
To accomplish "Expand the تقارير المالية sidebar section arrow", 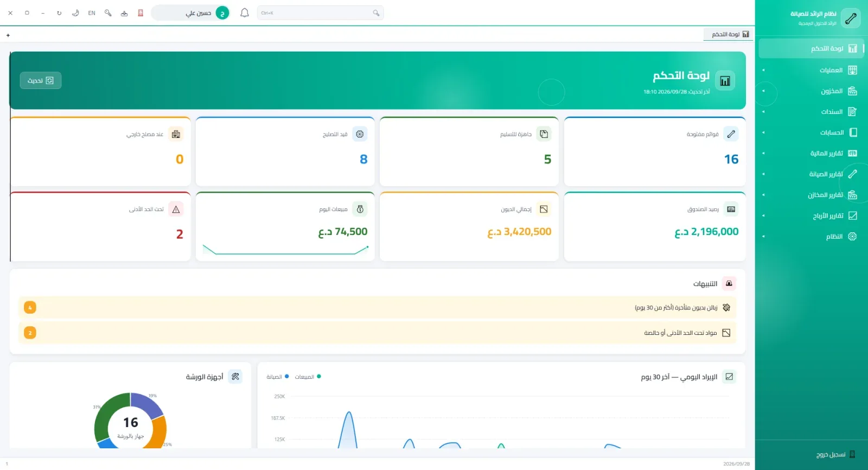I will tap(763, 153).
